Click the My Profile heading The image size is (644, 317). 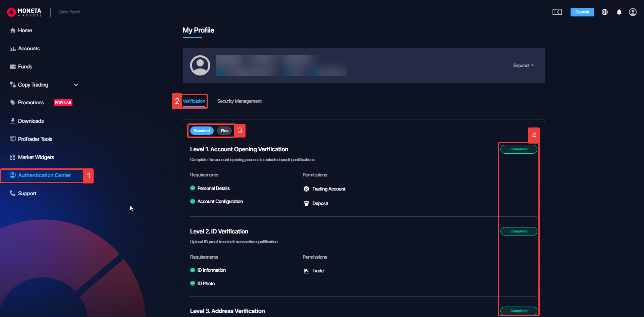[x=198, y=30]
